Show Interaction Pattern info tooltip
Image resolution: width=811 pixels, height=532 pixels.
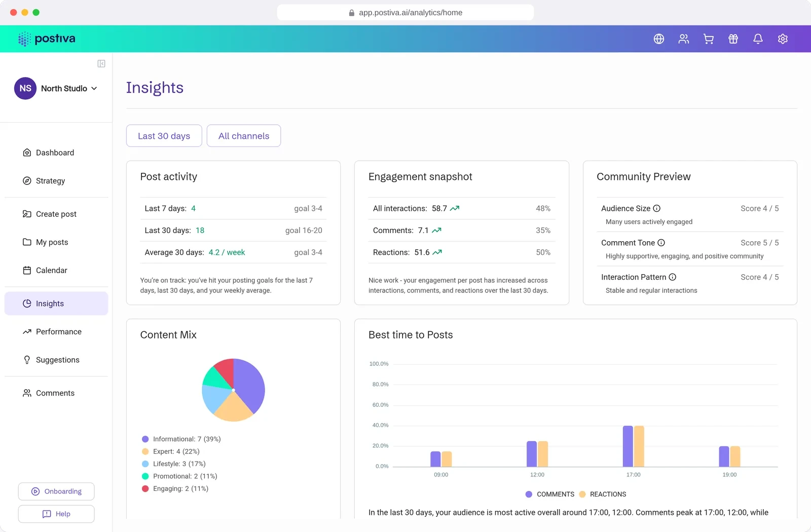(x=673, y=277)
